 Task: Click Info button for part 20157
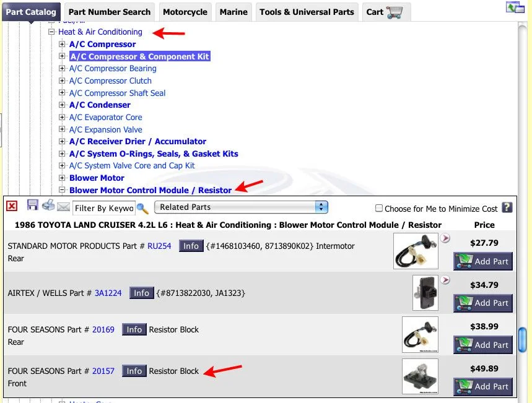(134, 371)
